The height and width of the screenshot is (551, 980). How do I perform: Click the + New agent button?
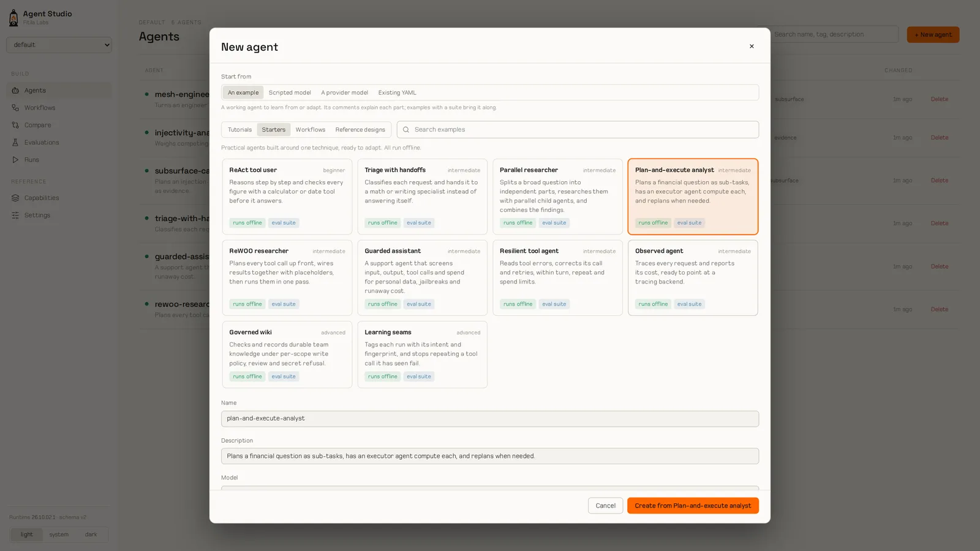[933, 35]
